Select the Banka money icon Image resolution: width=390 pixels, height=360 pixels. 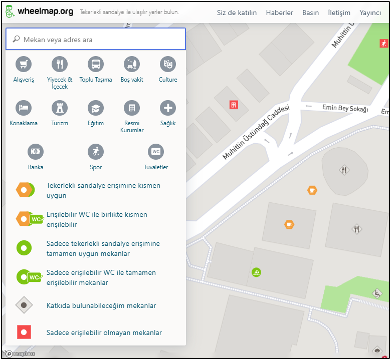35,152
